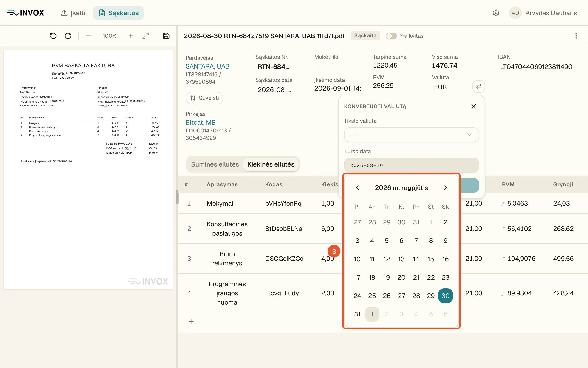This screenshot has width=588, height=368.
Task: Add a new line with the plus icon
Action: pos(191,322)
